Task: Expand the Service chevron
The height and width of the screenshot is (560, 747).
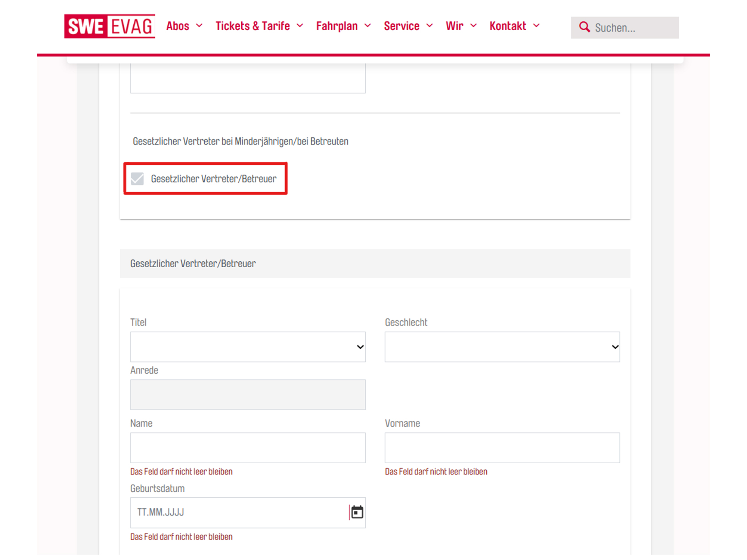Action: 430,26
